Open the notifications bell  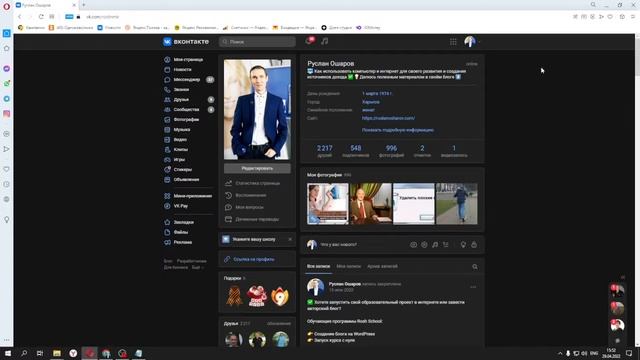tap(309, 41)
